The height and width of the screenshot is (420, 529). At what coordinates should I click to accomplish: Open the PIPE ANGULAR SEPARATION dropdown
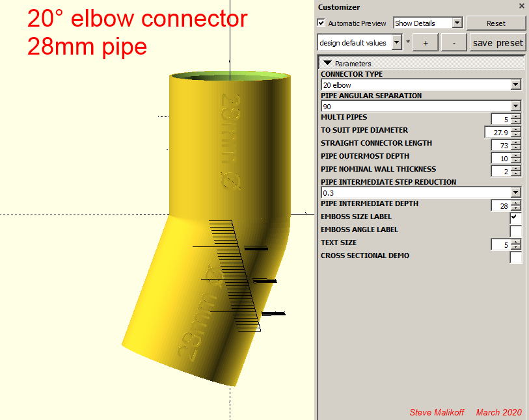(516, 106)
